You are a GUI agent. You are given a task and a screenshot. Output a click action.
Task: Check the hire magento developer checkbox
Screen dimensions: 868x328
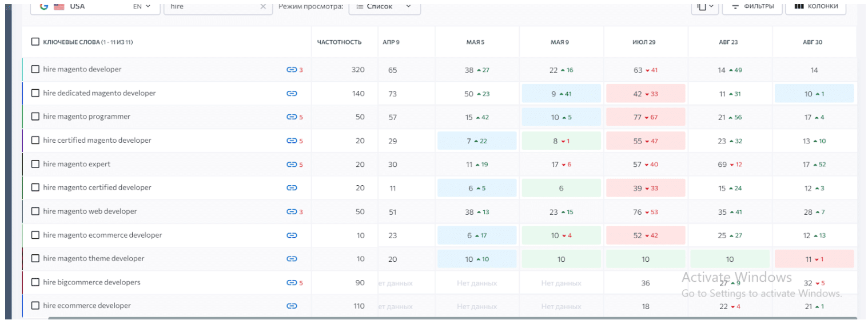[x=35, y=69]
